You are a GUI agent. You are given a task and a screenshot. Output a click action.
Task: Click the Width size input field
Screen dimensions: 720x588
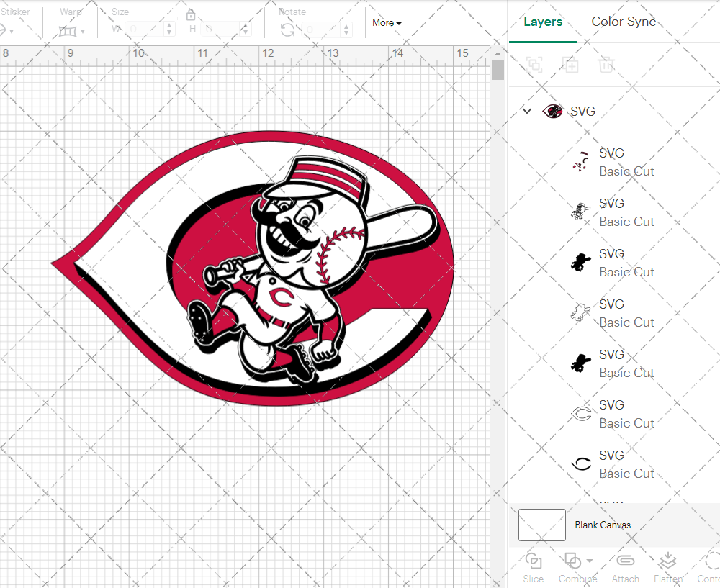[145, 30]
